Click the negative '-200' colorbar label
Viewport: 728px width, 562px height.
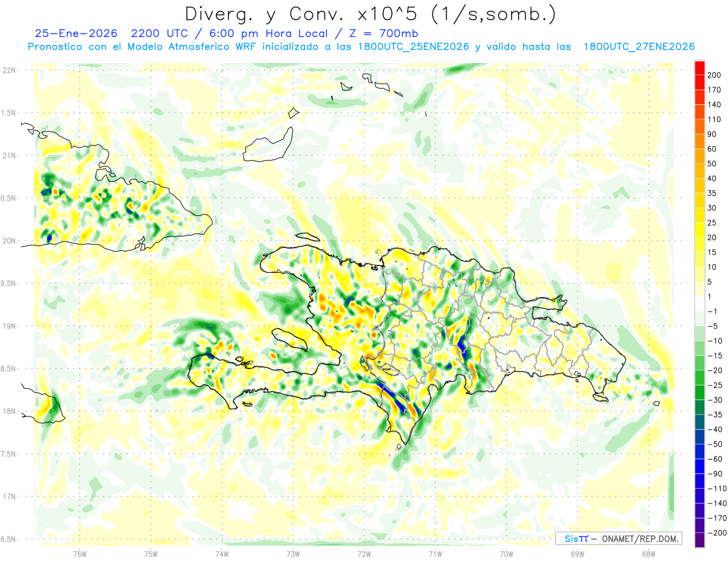(x=716, y=533)
